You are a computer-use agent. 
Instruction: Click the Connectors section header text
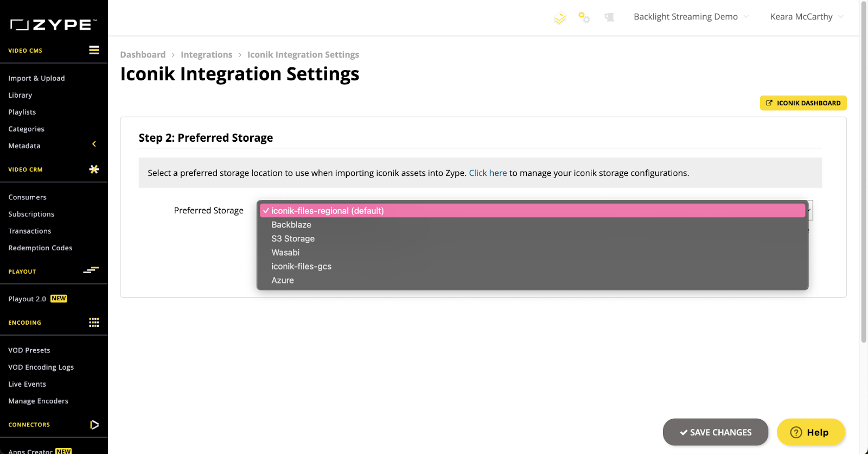click(29, 425)
